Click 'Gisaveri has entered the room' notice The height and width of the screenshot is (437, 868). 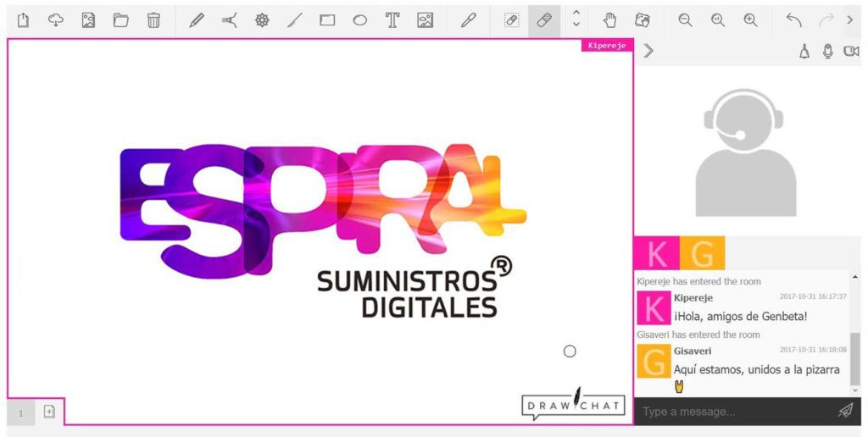pyautogui.click(x=698, y=335)
